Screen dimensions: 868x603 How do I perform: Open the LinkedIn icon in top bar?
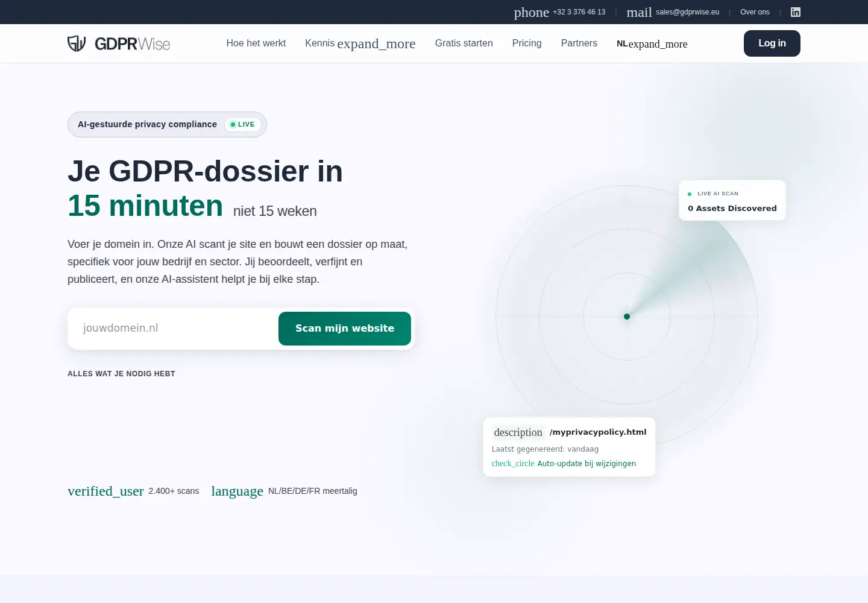[x=796, y=12]
